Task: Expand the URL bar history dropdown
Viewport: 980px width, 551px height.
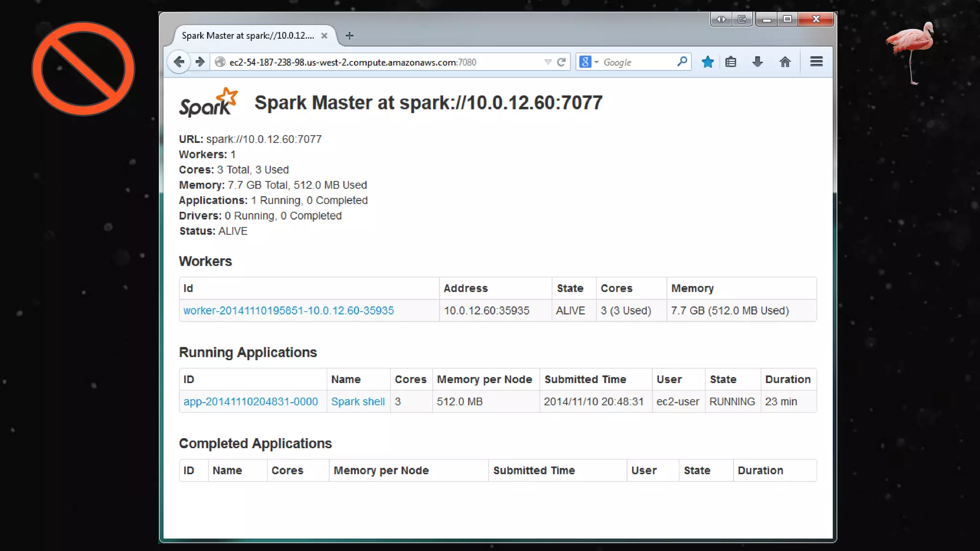Action: pos(548,62)
